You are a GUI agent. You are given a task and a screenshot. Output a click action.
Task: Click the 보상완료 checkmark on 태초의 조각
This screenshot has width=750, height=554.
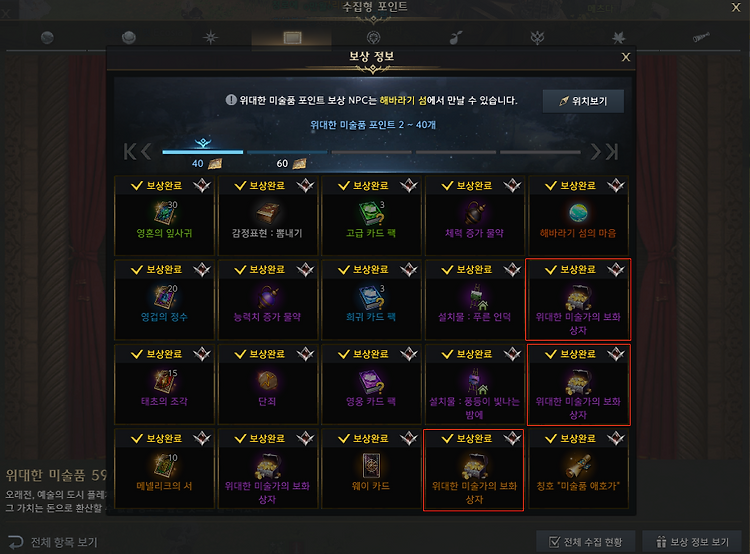pos(137,354)
